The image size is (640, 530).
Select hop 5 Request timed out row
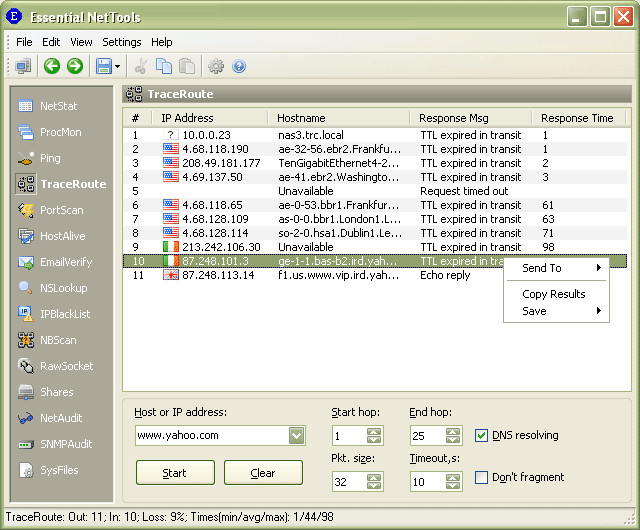click(375, 191)
